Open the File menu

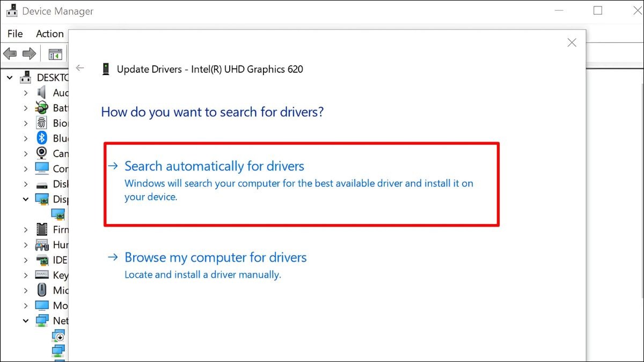point(15,34)
